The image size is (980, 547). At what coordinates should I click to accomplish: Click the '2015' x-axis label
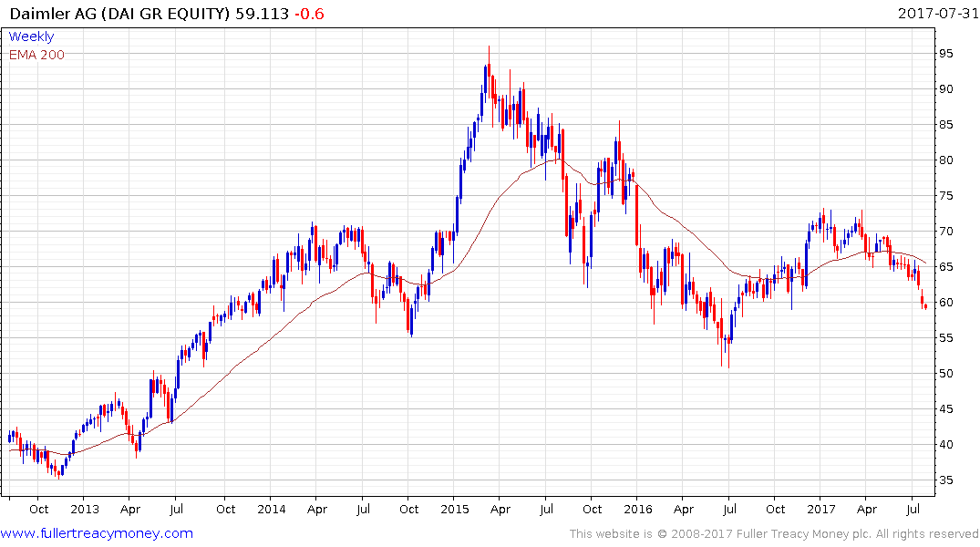[x=454, y=509]
